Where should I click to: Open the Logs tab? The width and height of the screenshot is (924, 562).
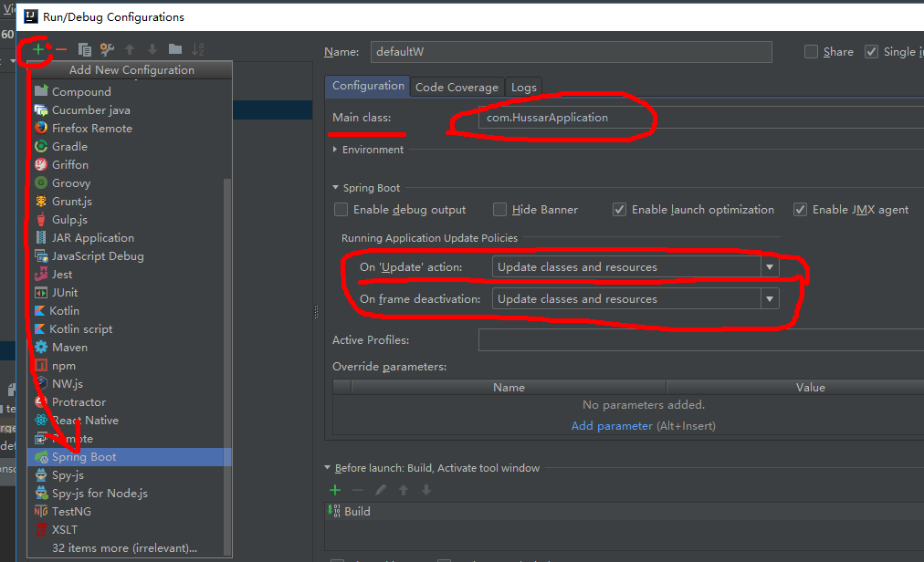[x=523, y=88]
